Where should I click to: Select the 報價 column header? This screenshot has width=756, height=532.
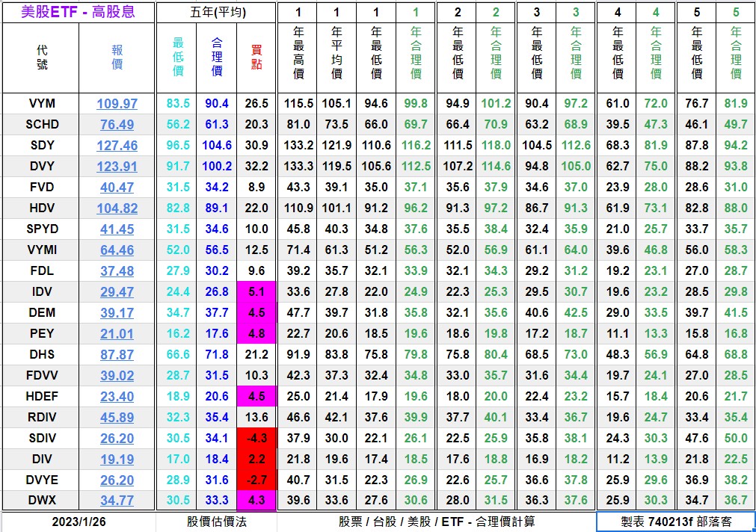117,58
